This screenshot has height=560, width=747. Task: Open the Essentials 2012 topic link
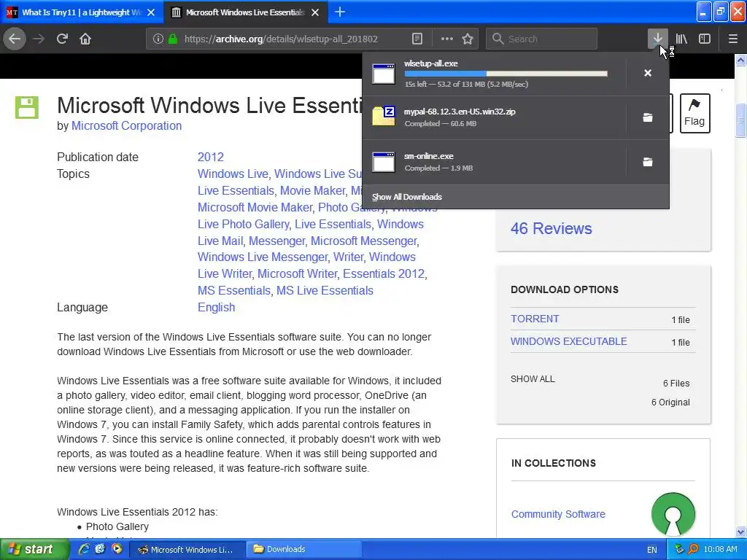pyautogui.click(x=384, y=274)
